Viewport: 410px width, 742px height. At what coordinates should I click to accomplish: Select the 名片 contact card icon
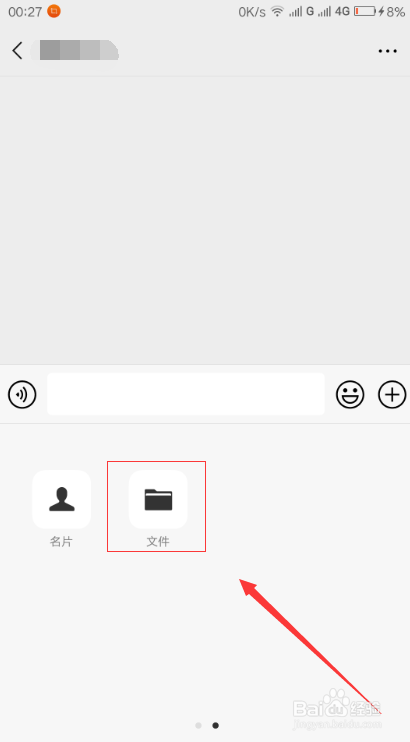click(x=62, y=499)
